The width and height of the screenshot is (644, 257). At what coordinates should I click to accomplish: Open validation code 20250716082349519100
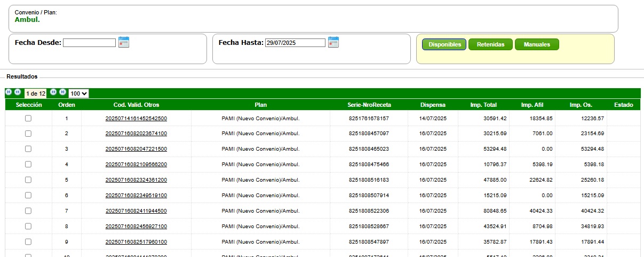pyautogui.click(x=136, y=196)
